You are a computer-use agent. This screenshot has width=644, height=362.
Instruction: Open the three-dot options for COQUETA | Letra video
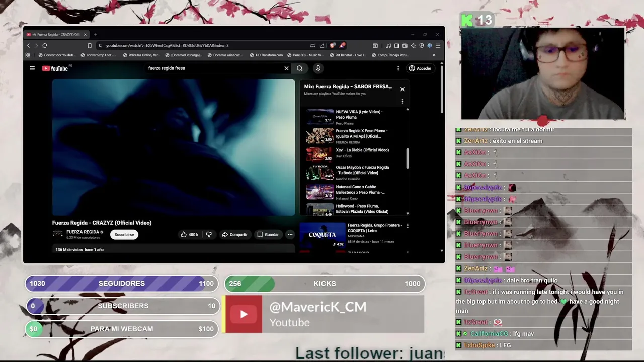pyautogui.click(x=408, y=226)
